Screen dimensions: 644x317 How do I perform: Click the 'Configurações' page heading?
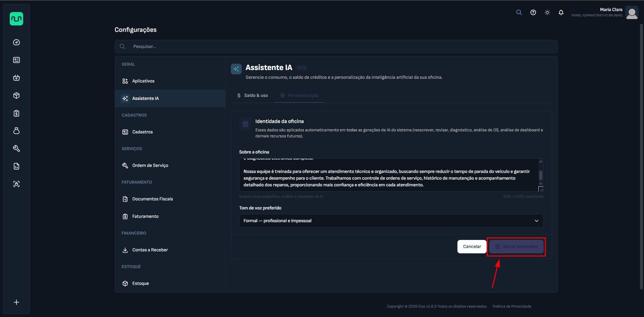tap(136, 30)
